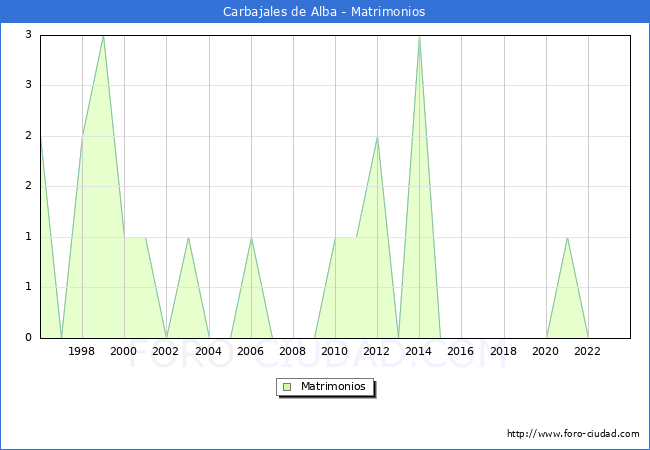The image size is (650, 450).
Task: Click the 2021 peak data point
Action: [x=567, y=237]
